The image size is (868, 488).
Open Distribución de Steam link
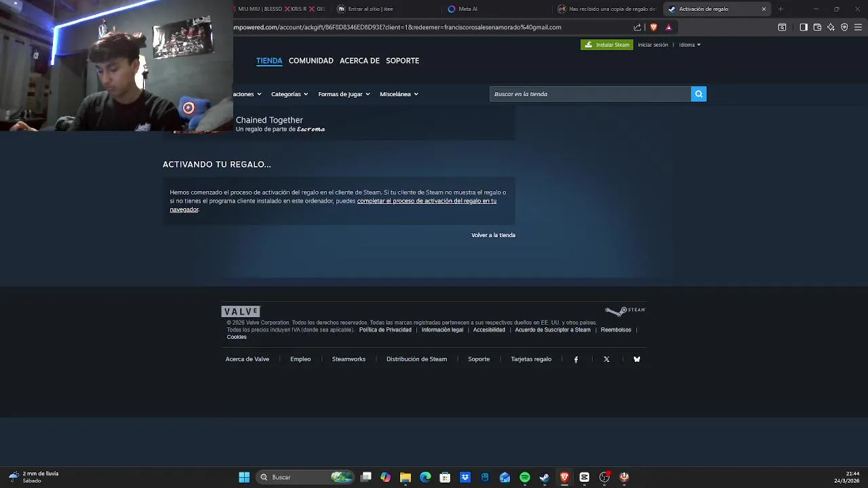[416, 359]
